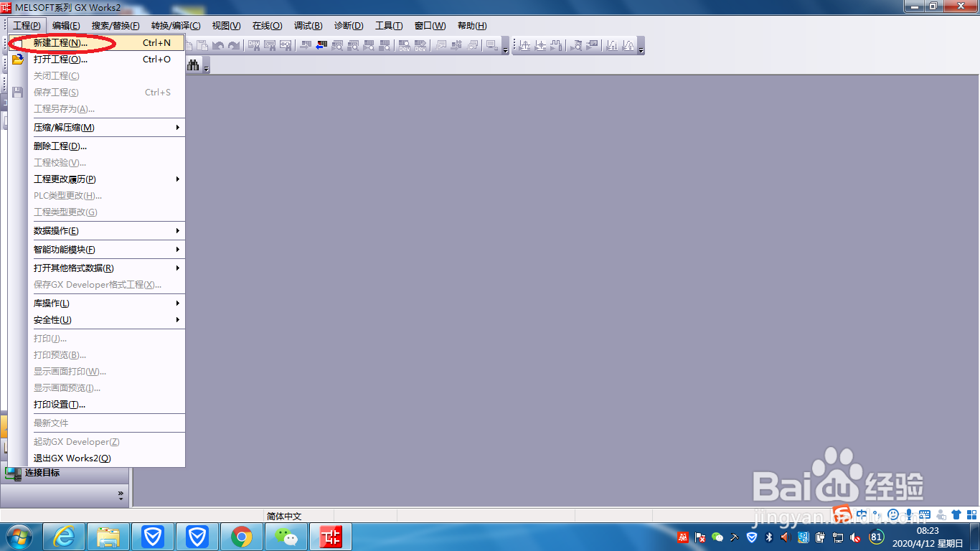Open the 搜索/替换 menu
Screen dimensions: 980x551
(x=116, y=25)
